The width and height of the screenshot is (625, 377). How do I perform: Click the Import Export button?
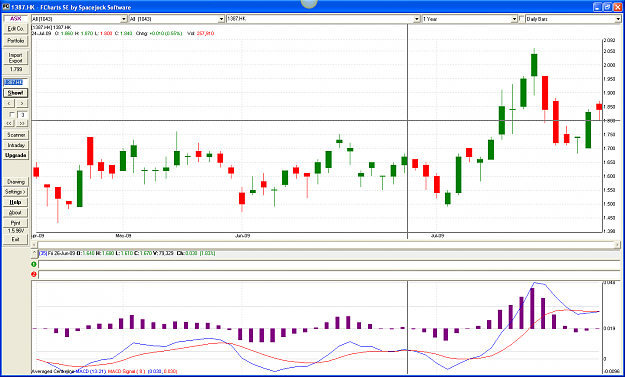[16, 58]
